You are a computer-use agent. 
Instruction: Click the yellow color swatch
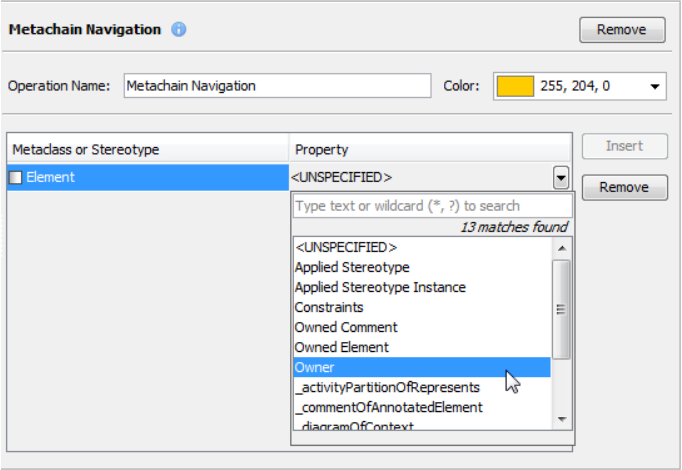pyautogui.click(x=515, y=86)
